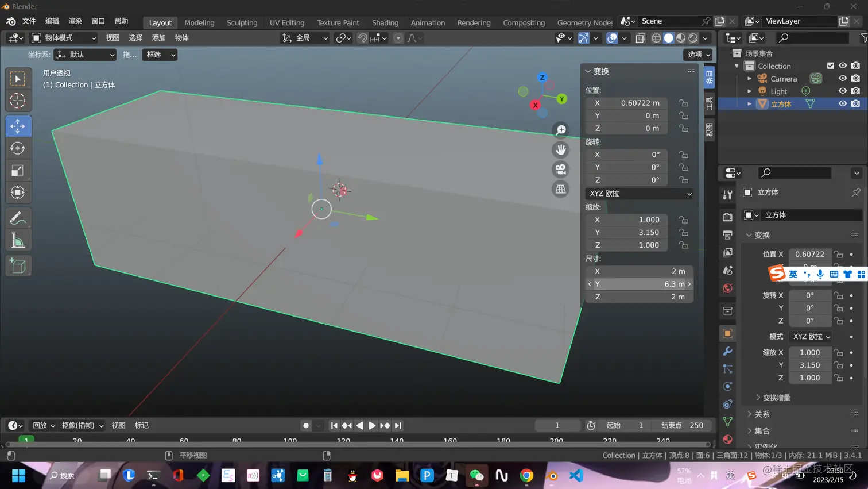Open the 文件 menu

[29, 21]
